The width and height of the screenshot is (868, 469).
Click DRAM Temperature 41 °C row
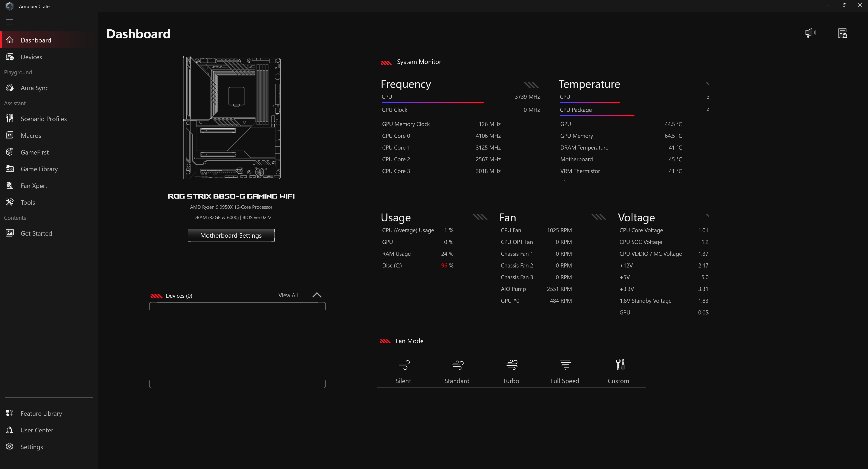click(x=621, y=148)
